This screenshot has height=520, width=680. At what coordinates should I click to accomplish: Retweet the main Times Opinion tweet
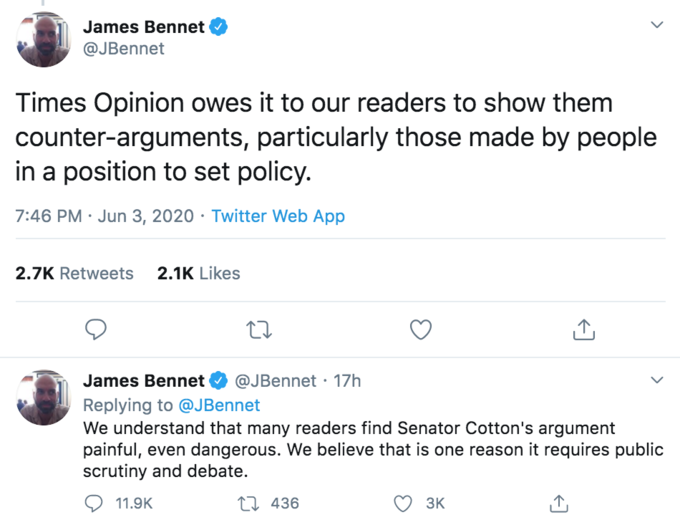click(x=259, y=329)
